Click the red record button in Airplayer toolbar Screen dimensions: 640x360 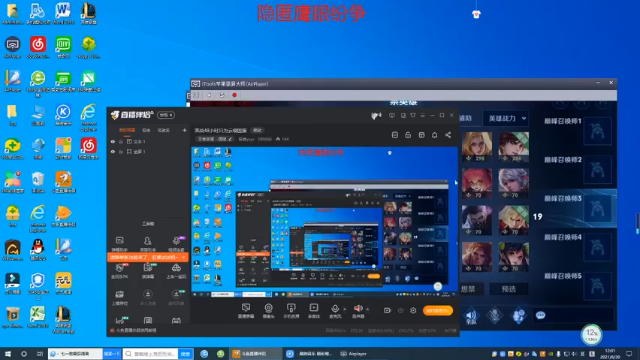point(234,95)
